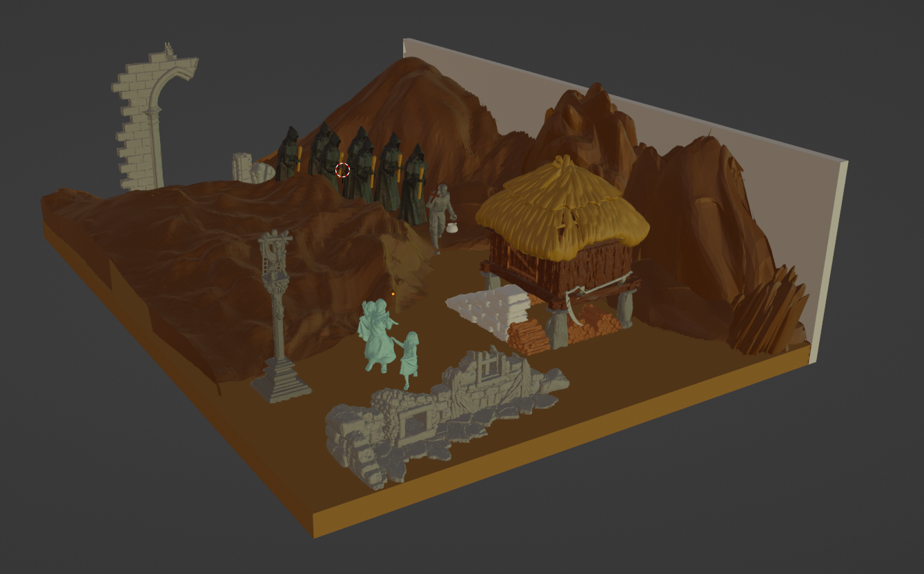Click the teal adult carrying child
The height and width of the screenshot is (574, 924).
coord(377,336)
